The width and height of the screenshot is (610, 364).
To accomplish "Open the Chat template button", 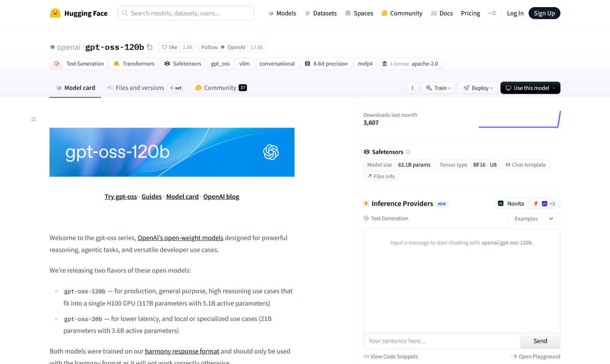I will click(x=526, y=165).
